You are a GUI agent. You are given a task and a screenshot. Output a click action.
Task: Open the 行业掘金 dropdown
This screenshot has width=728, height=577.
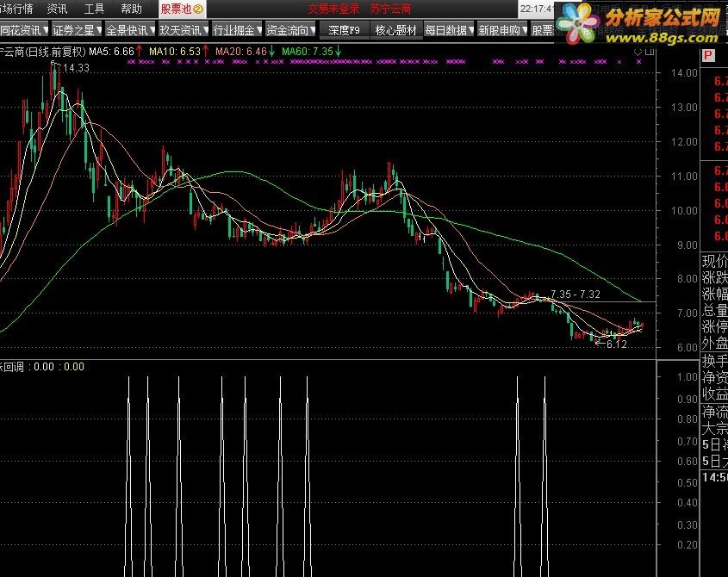click(237, 30)
